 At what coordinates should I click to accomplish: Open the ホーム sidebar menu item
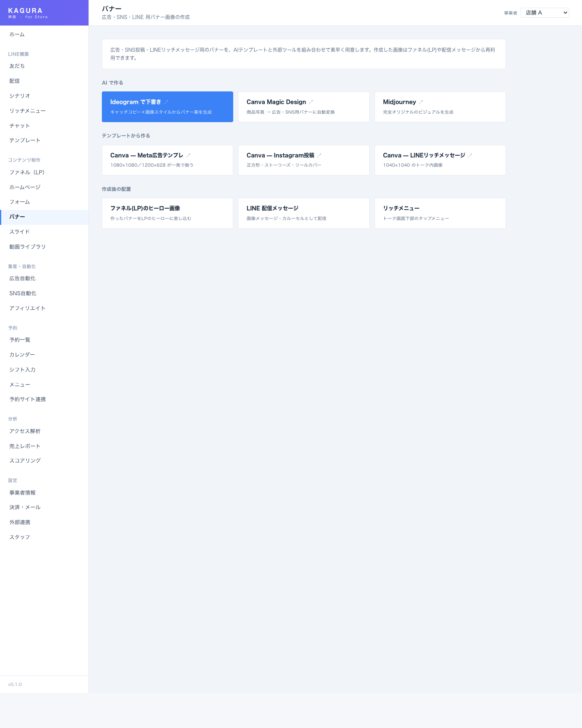17,35
